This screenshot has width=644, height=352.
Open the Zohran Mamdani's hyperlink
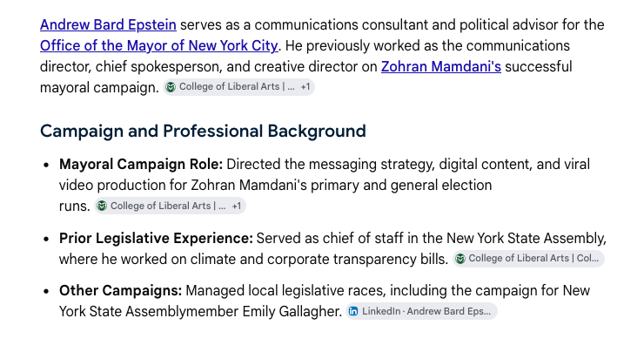pyautogui.click(x=441, y=66)
